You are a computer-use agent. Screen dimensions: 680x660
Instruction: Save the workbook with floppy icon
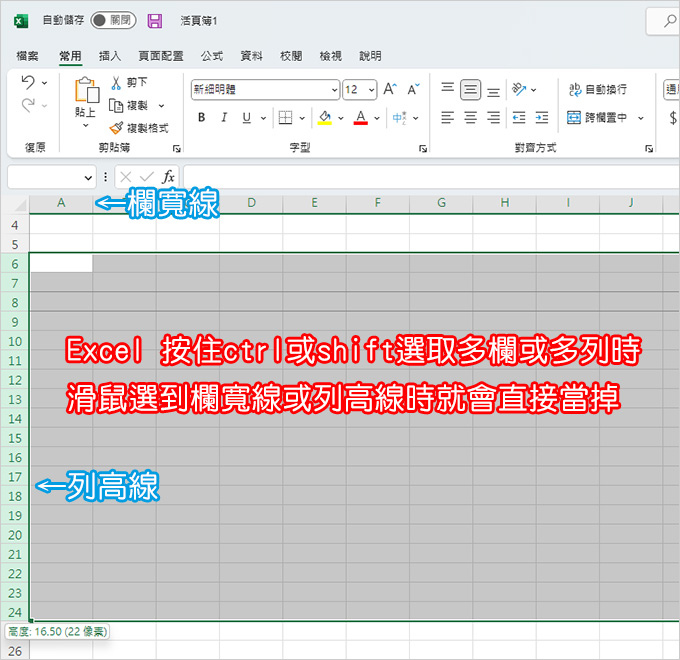tap(154, 21)
